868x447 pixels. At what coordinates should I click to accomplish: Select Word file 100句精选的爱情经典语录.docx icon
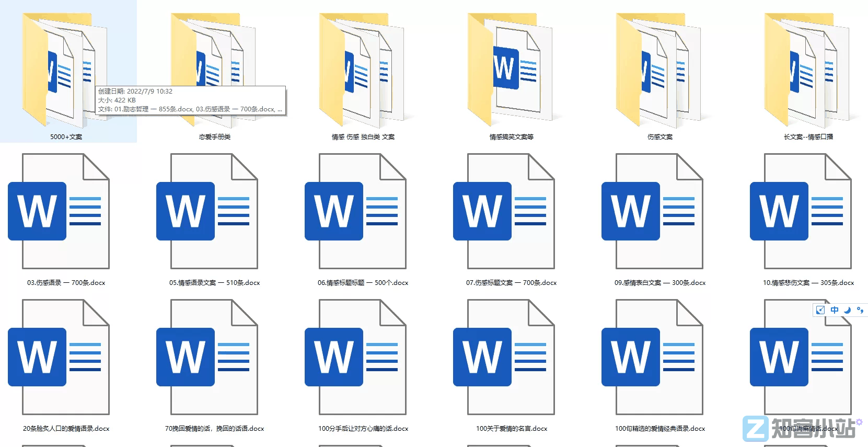point(652,357)
